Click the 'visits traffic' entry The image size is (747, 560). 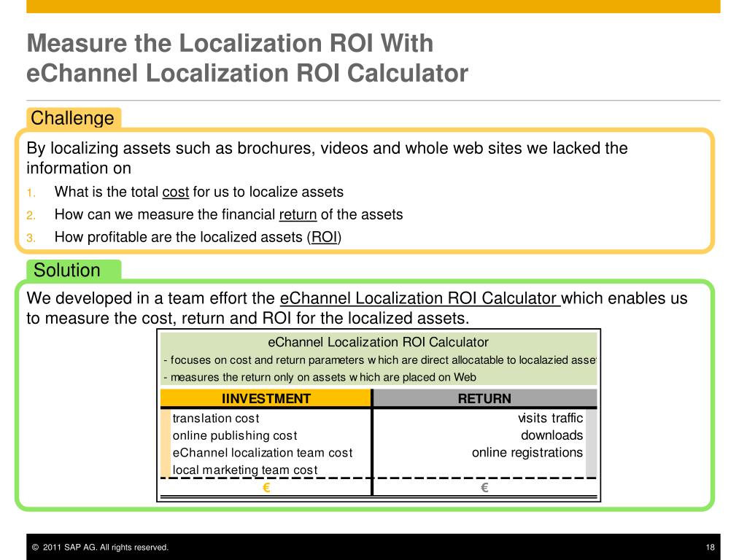(x=550, y=418)
